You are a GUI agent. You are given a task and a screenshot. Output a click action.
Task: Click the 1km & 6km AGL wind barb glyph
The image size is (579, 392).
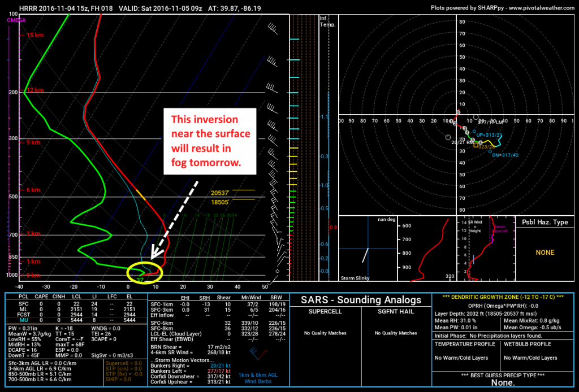tap(258, 353)
